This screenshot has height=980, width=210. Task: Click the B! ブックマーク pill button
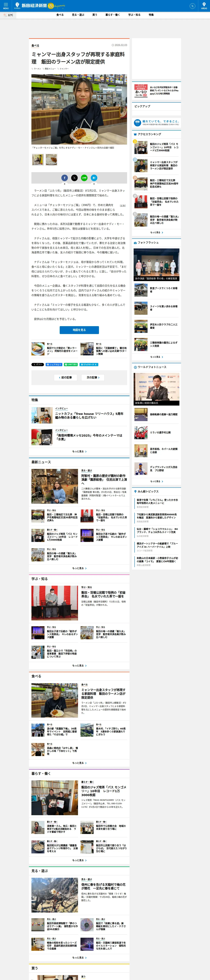point(89,364)
